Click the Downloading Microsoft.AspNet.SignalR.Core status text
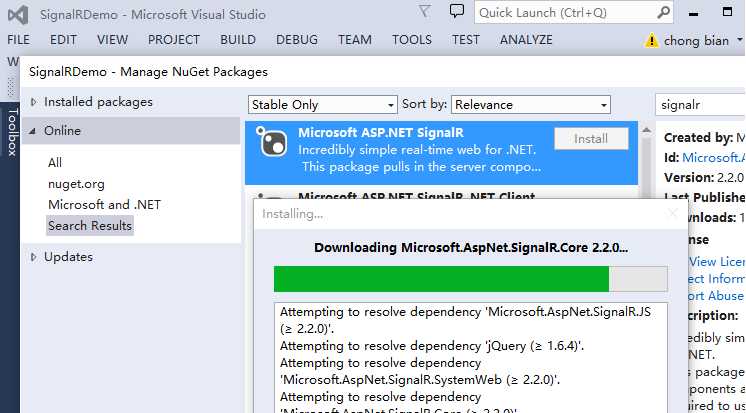 click(x=471, y=248)
